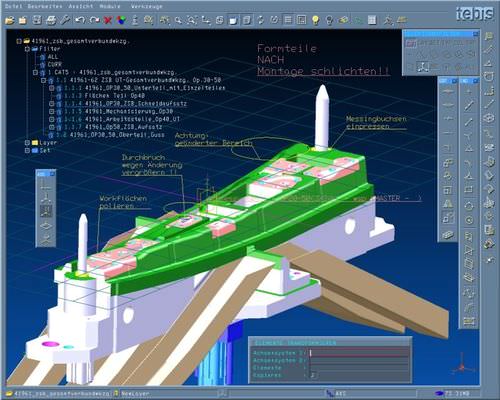The image size is (500, 400).
Task: Select the ALL filter entry
Action: tap(53, 57)
